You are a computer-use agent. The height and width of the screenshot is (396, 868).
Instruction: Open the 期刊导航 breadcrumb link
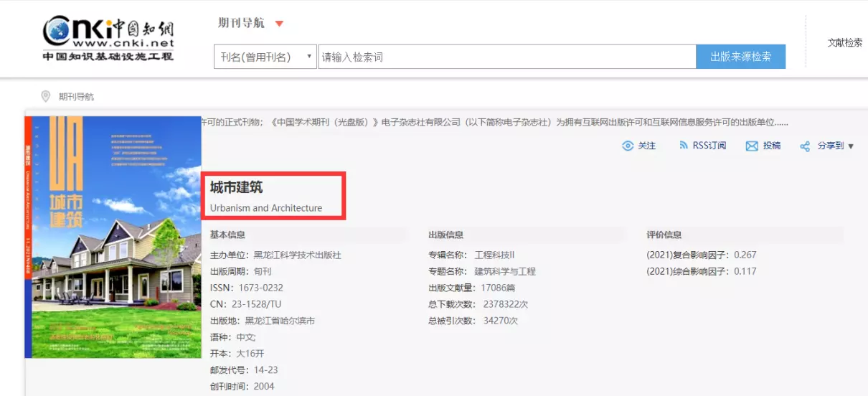(x=76, y=97)
